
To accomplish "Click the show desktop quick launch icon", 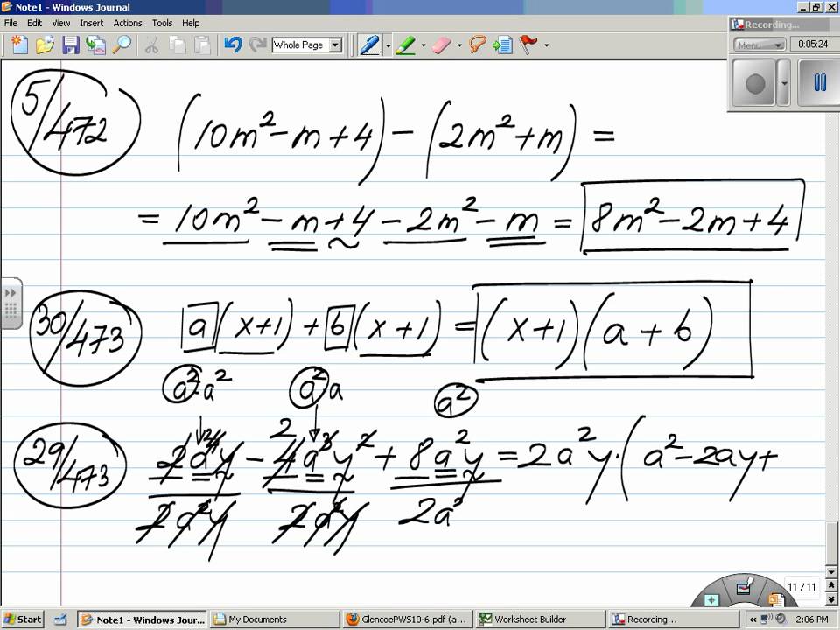I will coord(60,619).
